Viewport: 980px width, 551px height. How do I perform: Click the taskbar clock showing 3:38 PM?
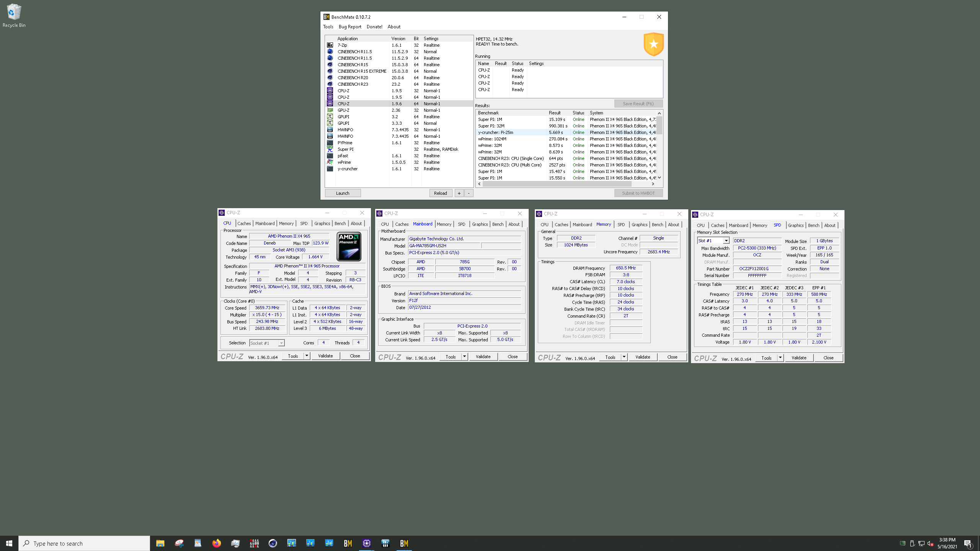[947, 543]
